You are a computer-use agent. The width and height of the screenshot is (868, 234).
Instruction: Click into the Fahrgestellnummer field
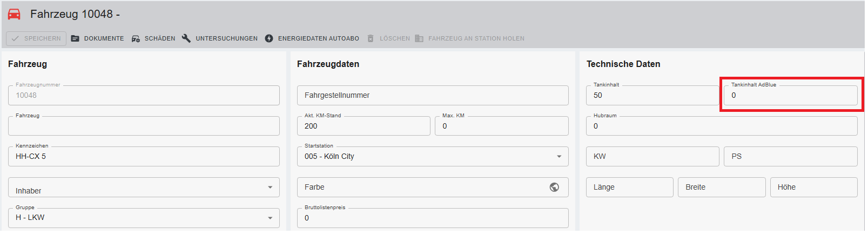(433, 95)
